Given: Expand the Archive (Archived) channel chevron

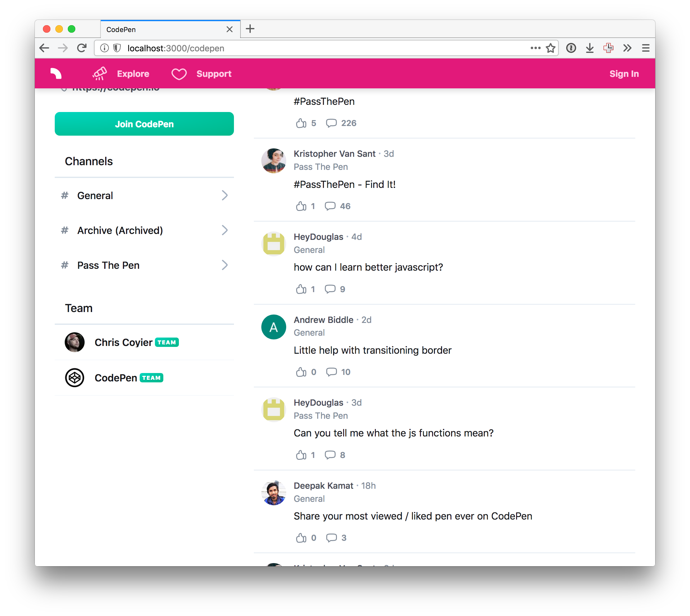Looking at the screenshot, I should point(225,230).
